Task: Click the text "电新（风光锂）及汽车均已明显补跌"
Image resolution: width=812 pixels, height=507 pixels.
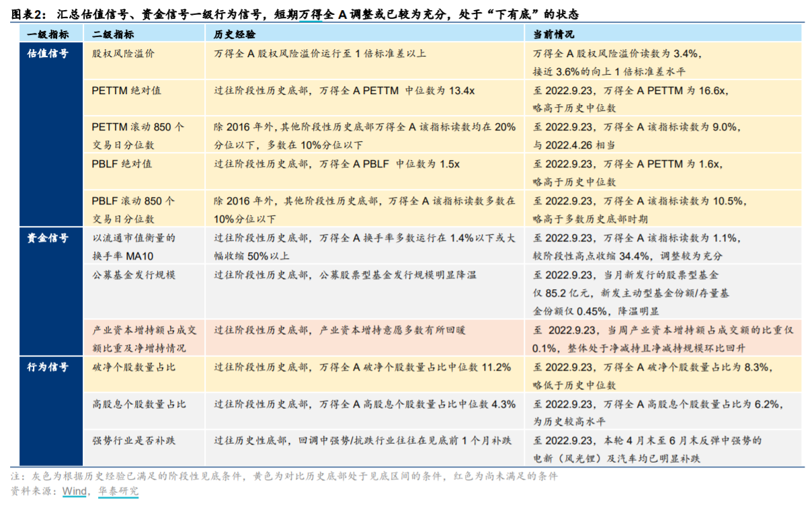Action: coord(617,459)
